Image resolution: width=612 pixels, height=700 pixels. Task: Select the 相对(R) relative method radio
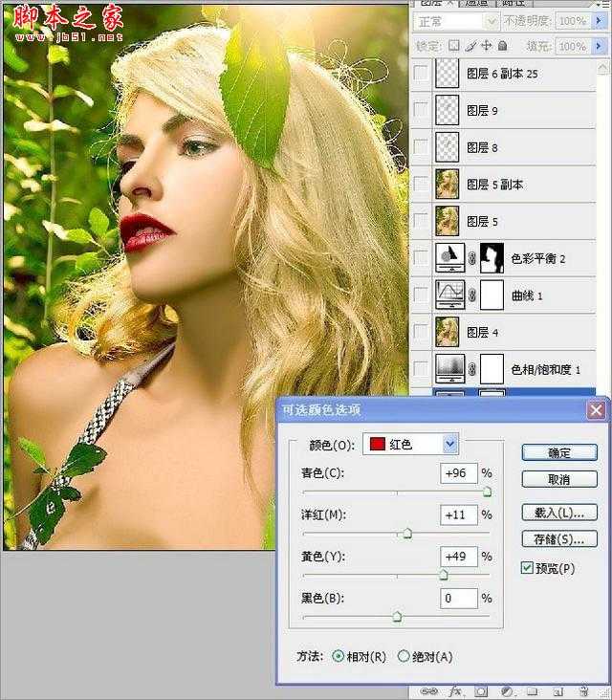pos(339,656)
